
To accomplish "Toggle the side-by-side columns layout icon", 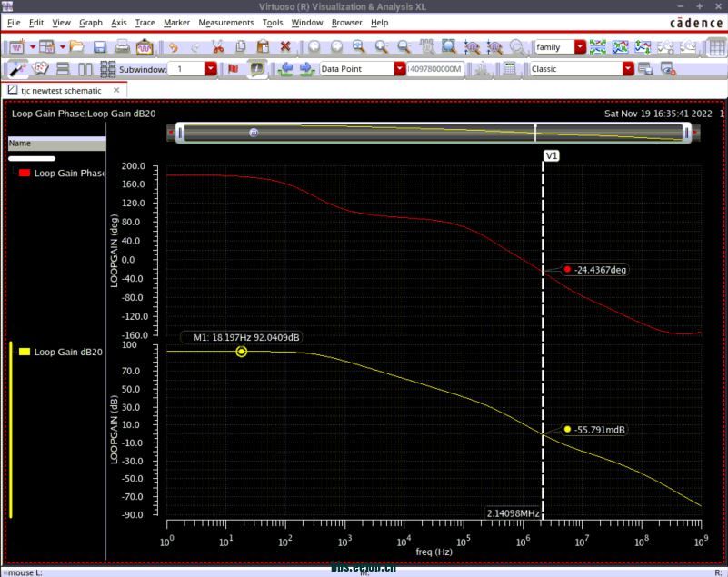I will click(85, 69).
